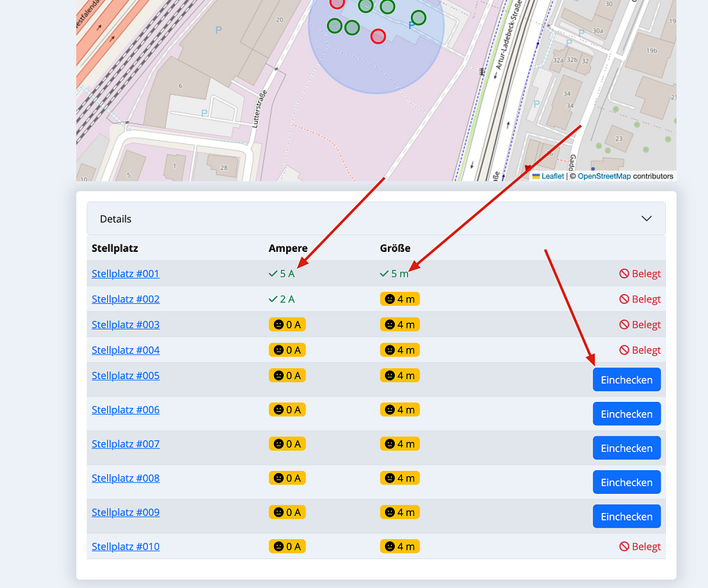Open the OpenStreetMap attribution link
The image size is (708, 588).
[x=604, y=176]
